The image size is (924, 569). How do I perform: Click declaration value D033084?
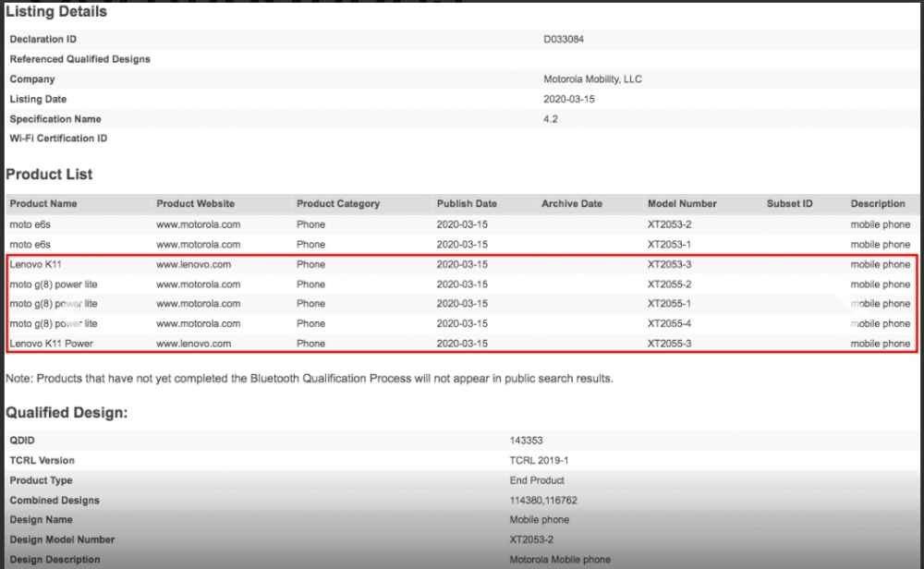click(x=564, y=39)
